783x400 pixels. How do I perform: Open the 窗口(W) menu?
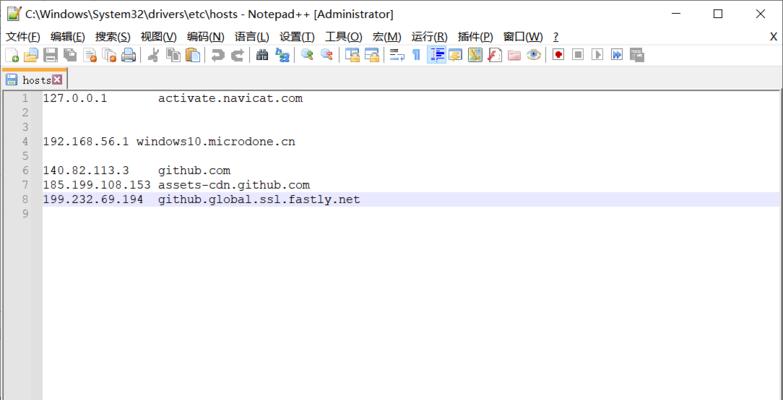(523, 36)
